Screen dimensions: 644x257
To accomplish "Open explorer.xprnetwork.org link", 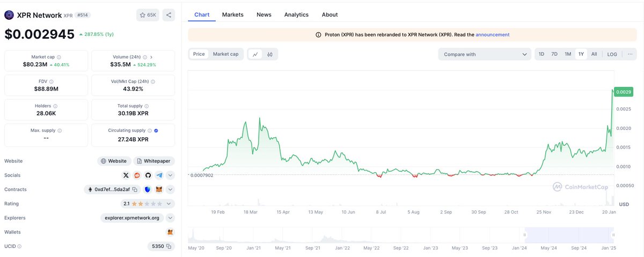I will (x=133, y=218).
